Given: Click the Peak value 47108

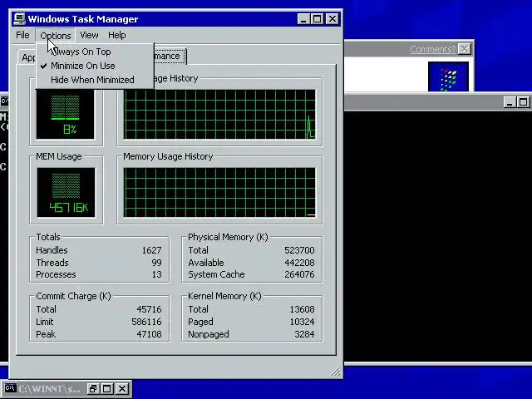Looking at the screenshot, I should click(x=149, y=334).
